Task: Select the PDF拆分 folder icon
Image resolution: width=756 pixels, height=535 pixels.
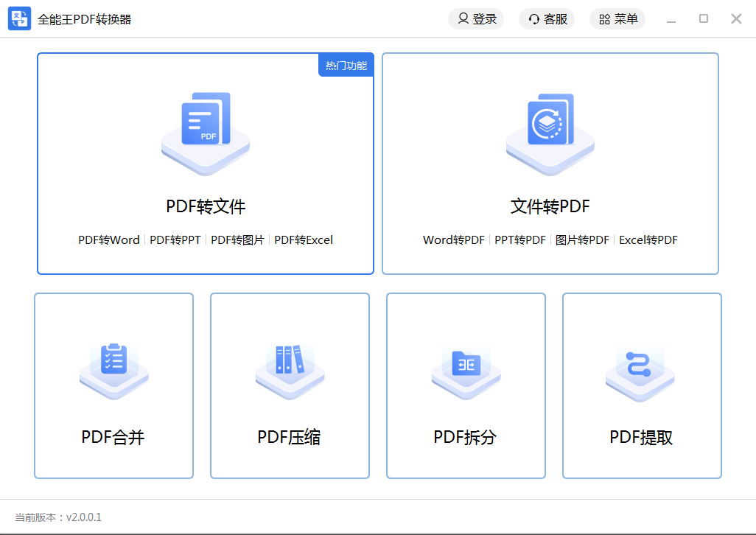Action: tap(466, 368)
